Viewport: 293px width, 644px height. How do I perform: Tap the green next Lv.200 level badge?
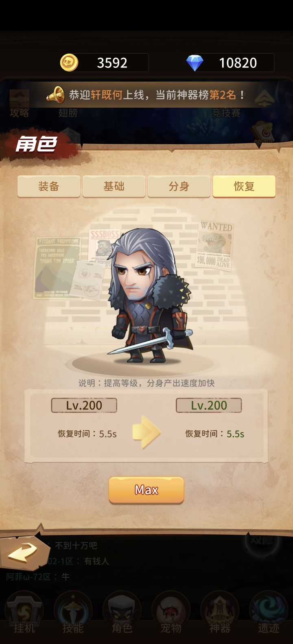(209, 405)
